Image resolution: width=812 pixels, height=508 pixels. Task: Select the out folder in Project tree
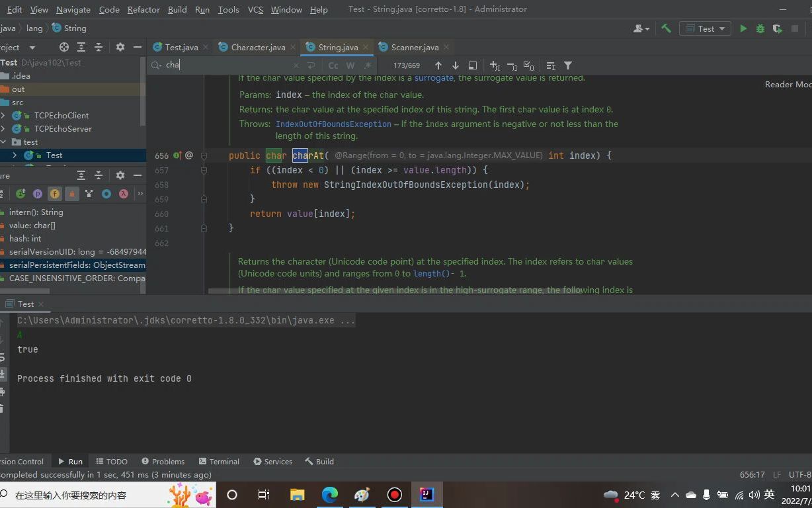pos(73,89)
